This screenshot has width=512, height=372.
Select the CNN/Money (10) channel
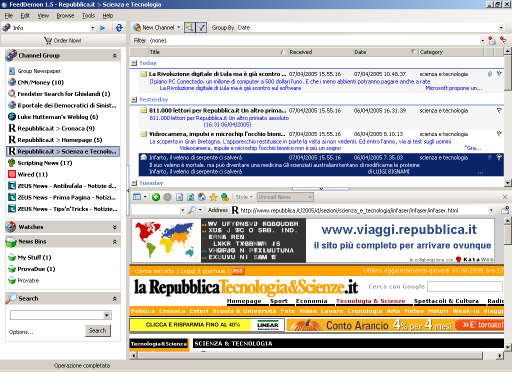coord(40,82)
